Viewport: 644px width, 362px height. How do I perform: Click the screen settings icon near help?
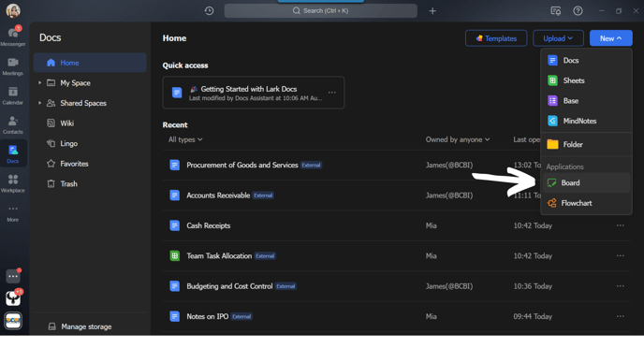coord(556,10)
